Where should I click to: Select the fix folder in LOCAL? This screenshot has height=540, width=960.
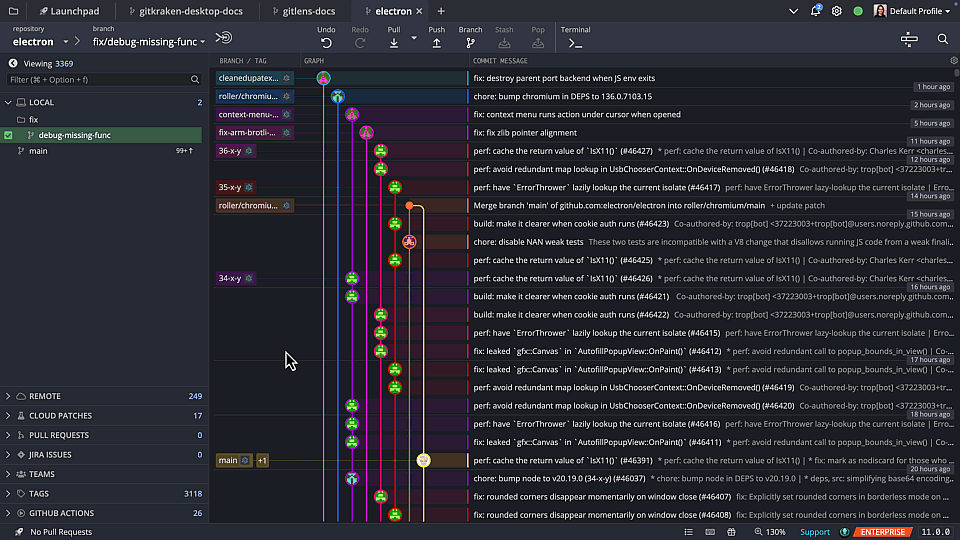click(34, 119)
